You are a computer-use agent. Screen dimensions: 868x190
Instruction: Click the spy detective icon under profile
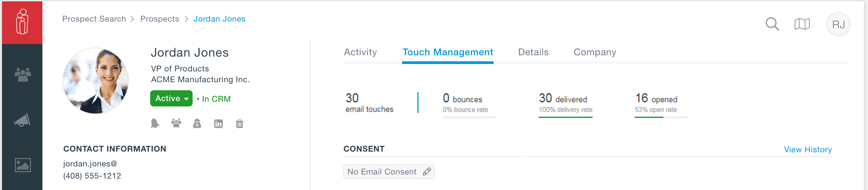coord(197,124)
